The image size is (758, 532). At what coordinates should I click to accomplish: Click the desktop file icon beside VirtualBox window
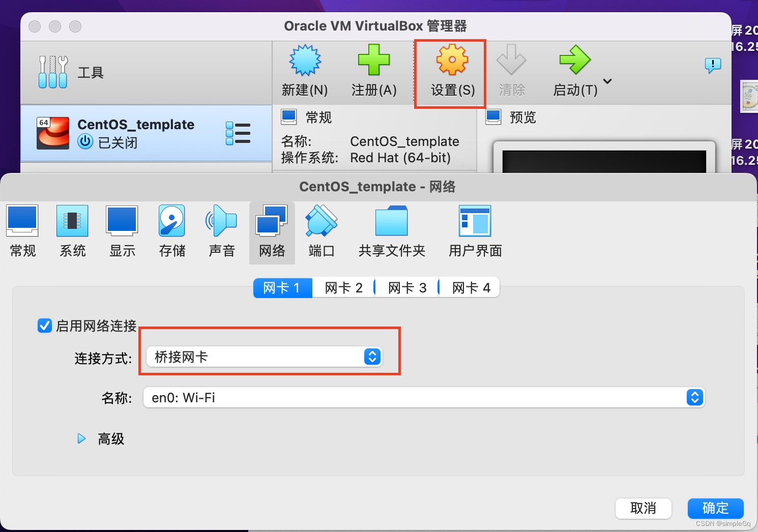[x=749, y=97]
